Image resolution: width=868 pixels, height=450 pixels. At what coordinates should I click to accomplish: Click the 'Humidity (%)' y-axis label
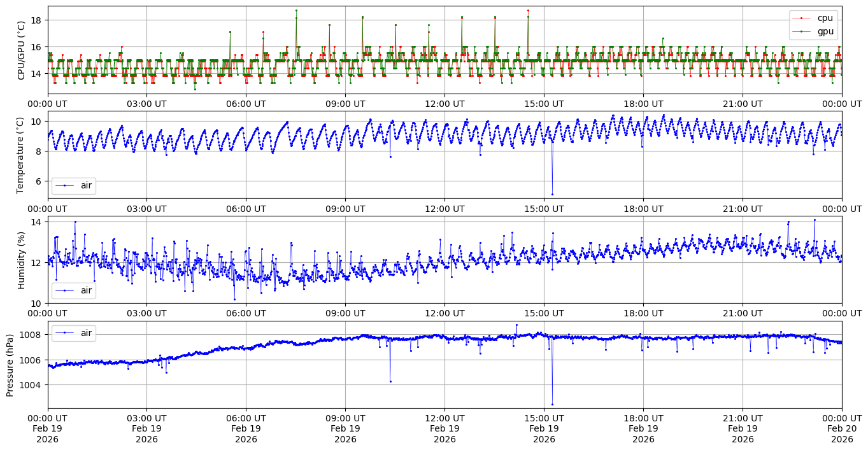tap(21, 260)
